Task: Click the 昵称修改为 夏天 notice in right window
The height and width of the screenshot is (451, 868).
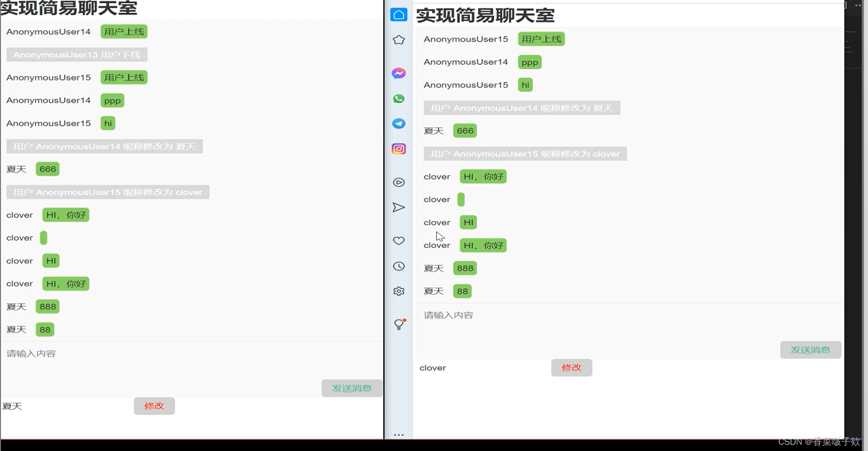Action: (522, 108)
